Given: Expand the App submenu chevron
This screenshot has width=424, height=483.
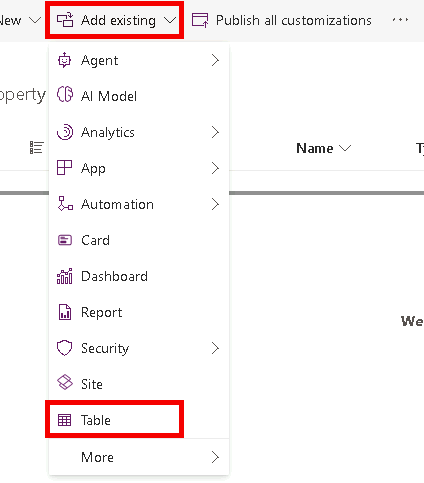Looking at the screenshot, I should pos(215,168).
